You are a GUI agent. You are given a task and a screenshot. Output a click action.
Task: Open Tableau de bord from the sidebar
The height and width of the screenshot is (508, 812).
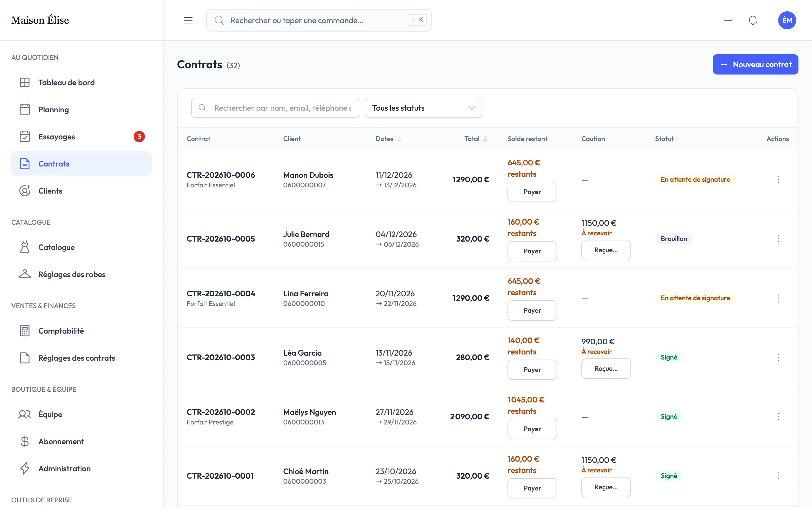coord(81,82)
